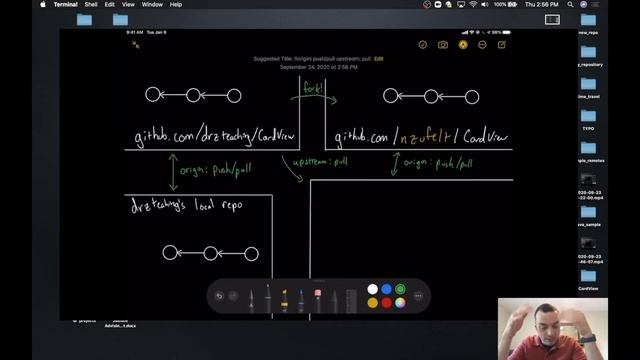This screenshot has width=640, height=360.
Task: Click the clock showing Thu 2:56 PM
Action: click(x=542, y=4)
